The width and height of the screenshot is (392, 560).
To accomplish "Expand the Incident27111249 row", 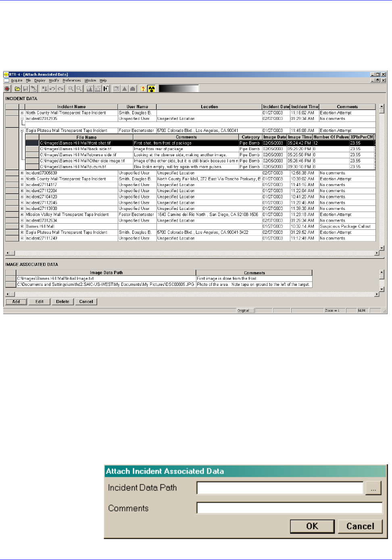I will [22, 239].
